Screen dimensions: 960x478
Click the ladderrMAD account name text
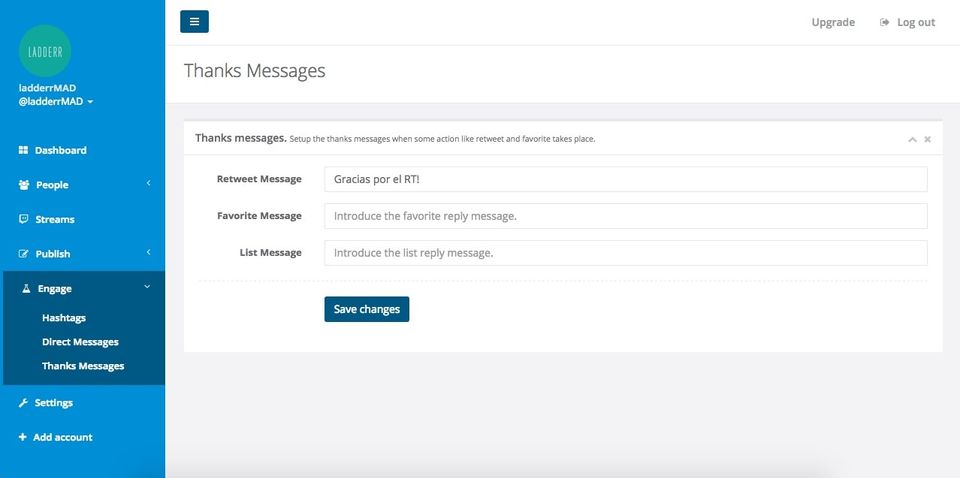point(47,88)
